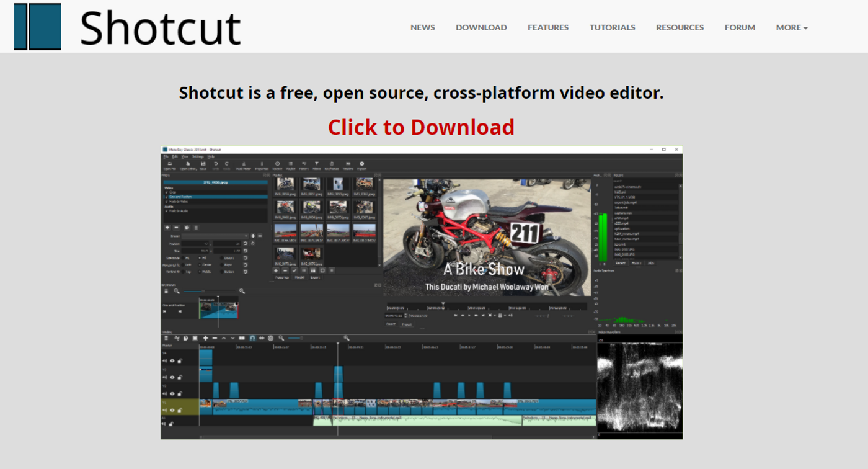
Task: Show the History panel
Action: tap(304, 163)
